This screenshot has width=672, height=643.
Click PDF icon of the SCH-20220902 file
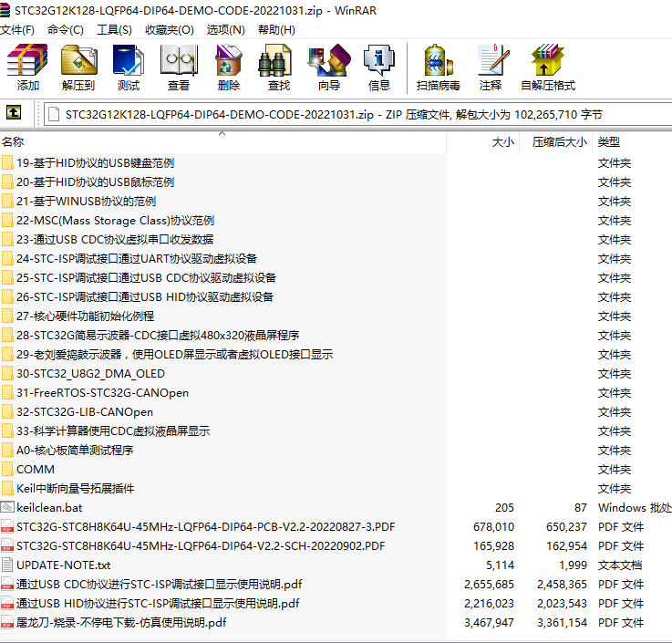pyautogui.click(x=7, y=546)
